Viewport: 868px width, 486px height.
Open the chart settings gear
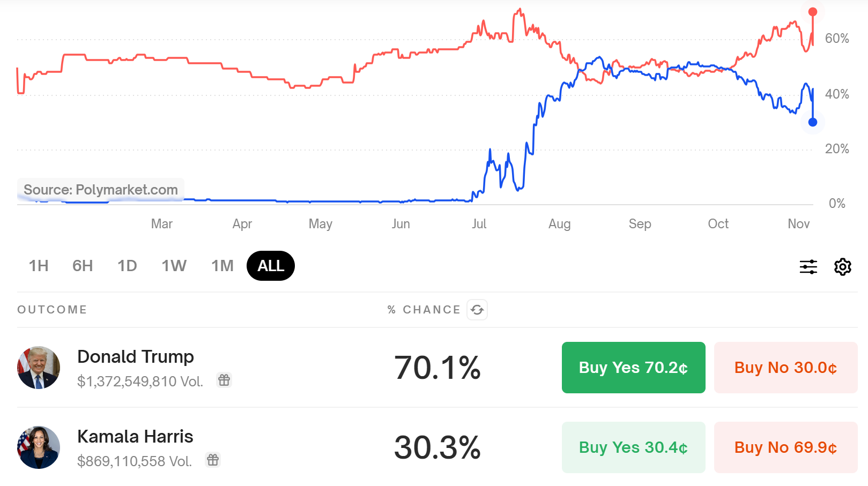[842, 266]
